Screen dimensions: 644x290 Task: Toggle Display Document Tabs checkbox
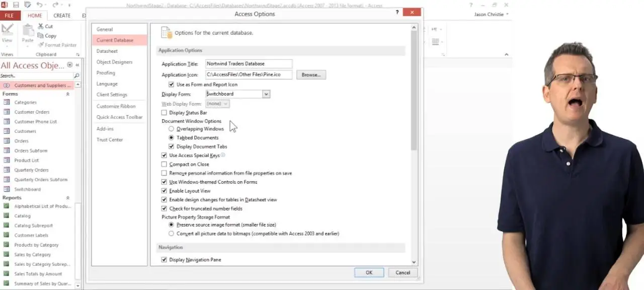point(172,147)
